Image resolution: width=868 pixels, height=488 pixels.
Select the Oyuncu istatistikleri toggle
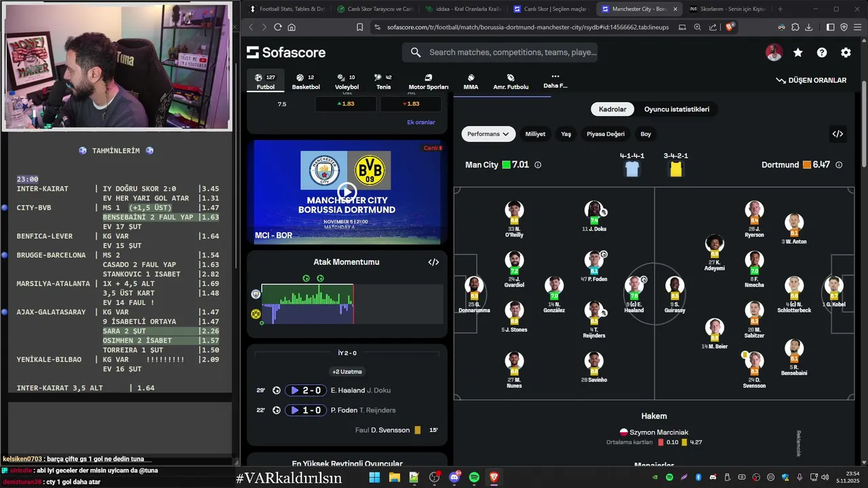click(x=677, y=109)
